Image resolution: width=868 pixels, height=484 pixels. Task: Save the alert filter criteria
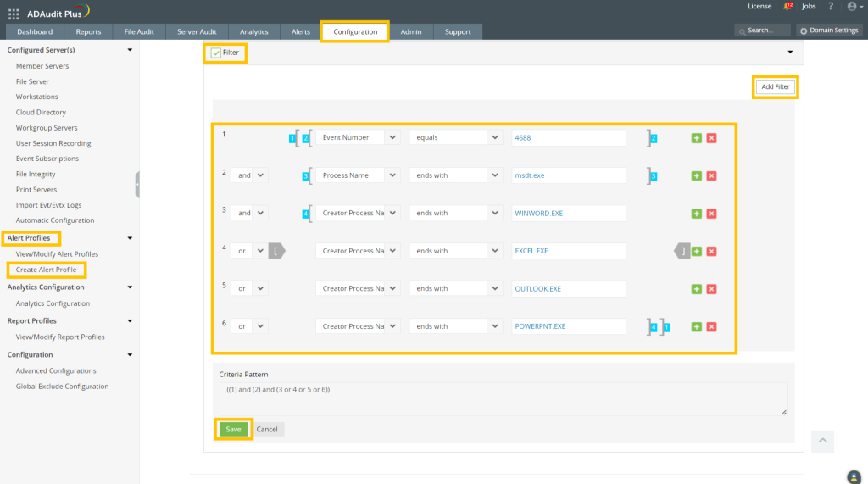233,429
